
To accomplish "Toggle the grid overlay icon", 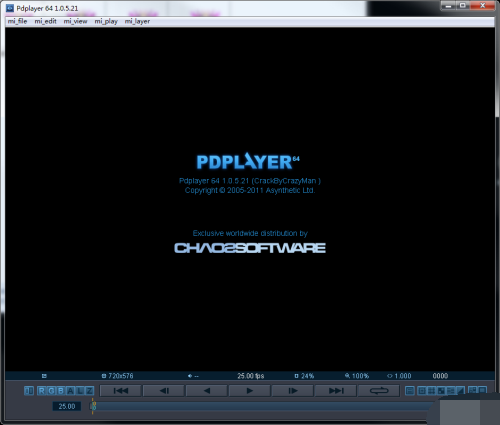I will pyautogui.click(x=431, y=391).
